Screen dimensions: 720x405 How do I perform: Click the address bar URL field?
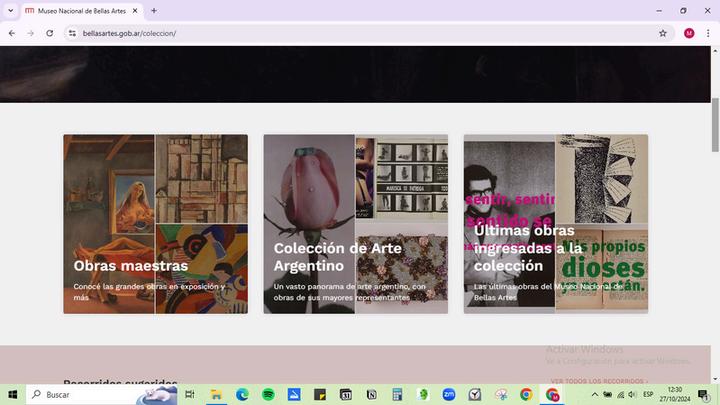(367, 33)
